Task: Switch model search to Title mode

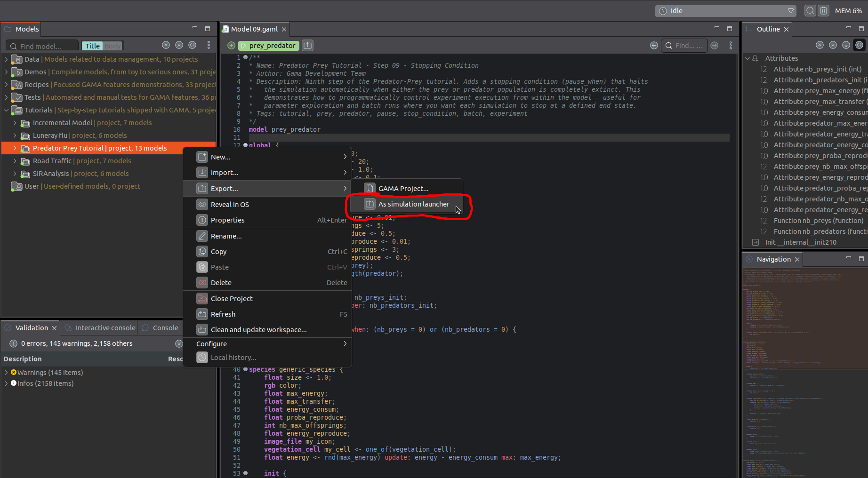Action: coord(92,46)
